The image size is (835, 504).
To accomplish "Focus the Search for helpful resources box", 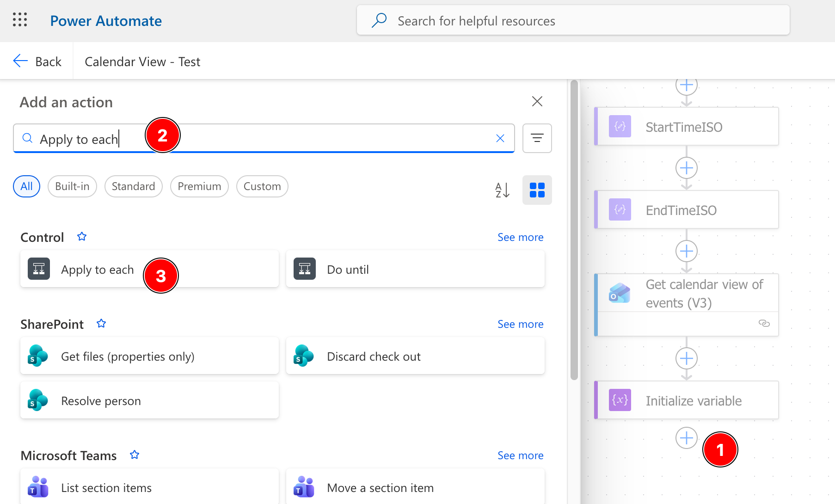I will [x=573, y=20].
